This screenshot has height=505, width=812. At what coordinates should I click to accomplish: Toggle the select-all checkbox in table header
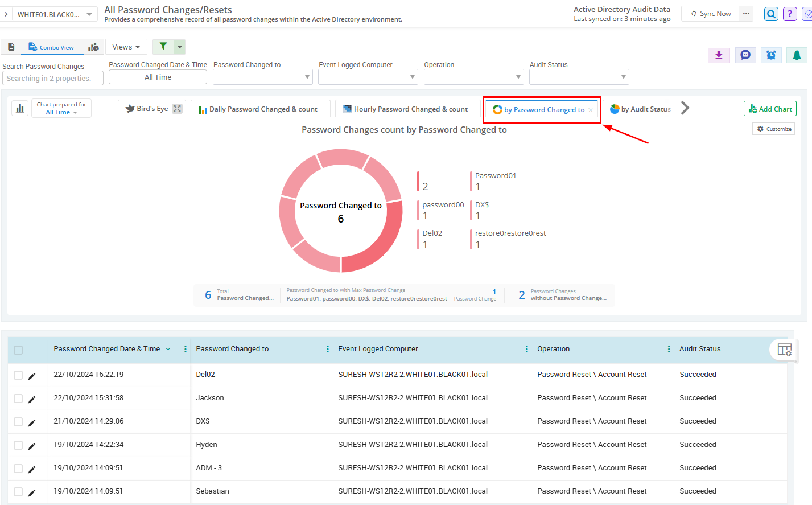pos(18,350)
